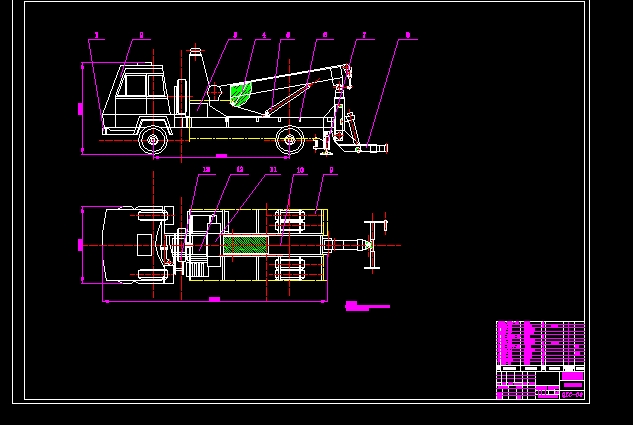The height and width of the screenshot is (425, 633).
Task: Click the wheelbase dimension text in side view
Action: coord(221,155)
